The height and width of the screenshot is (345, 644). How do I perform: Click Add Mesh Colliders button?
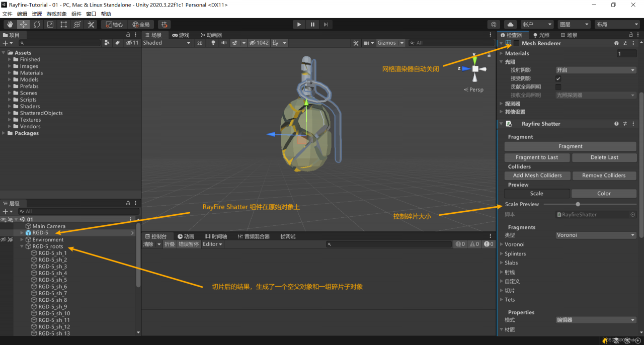coord(537,176)
